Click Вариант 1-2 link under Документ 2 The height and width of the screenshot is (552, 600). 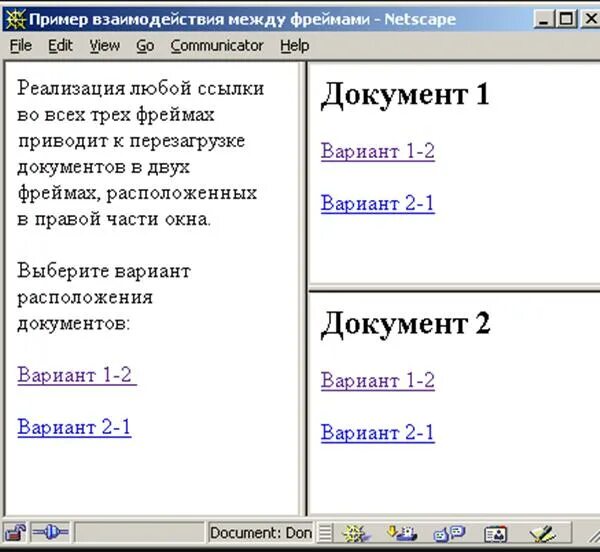click(x=378, y=380)
